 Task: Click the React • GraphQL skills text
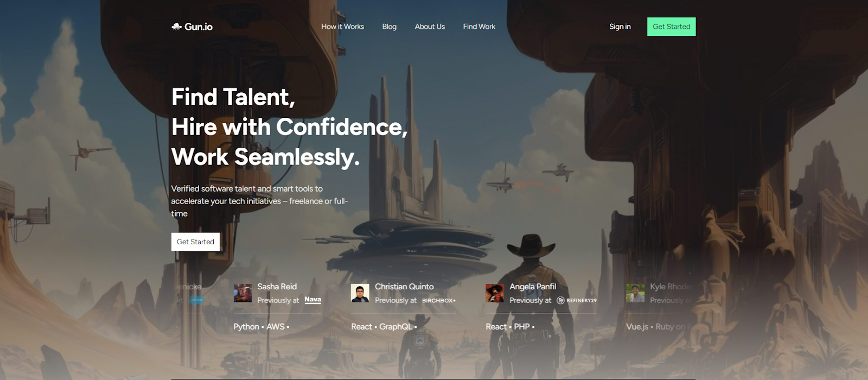click(x=384, y=327)
